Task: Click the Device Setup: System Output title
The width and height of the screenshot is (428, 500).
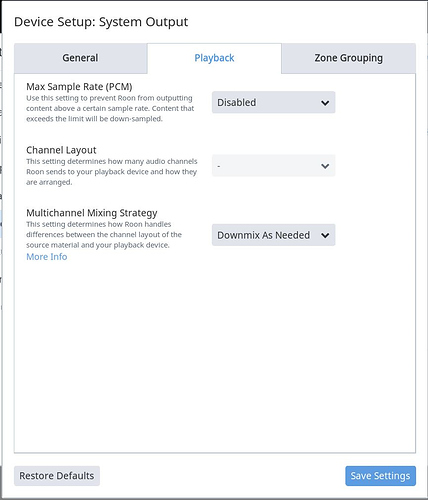Action: click(101, 22)
